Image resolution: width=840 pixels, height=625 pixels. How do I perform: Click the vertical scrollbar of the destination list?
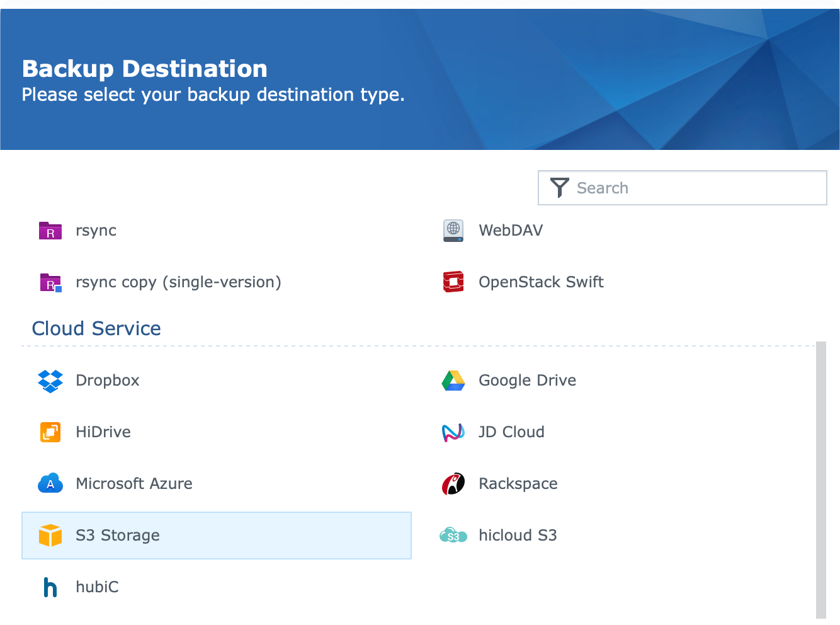coord(820,480)
